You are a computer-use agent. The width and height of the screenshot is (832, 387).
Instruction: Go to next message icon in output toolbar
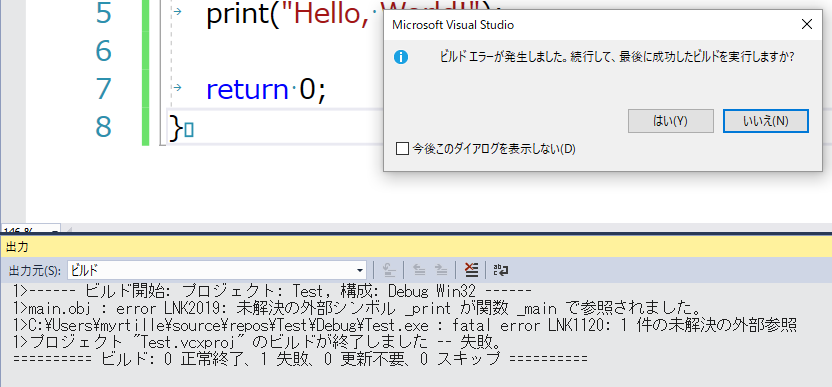[x=441, y=270]
